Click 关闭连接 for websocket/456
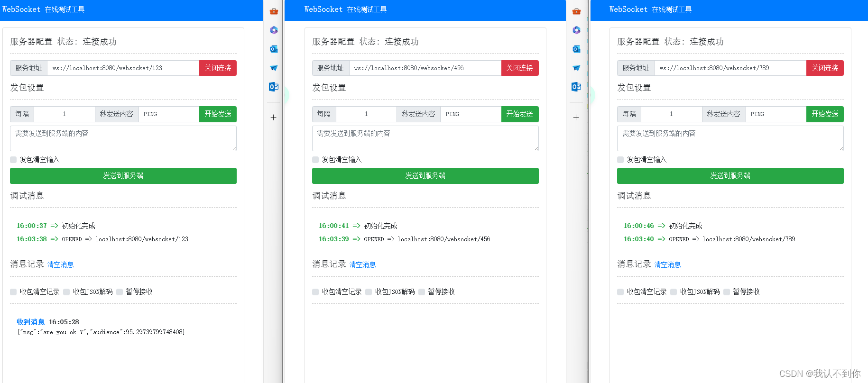 (x=520, y=68)
